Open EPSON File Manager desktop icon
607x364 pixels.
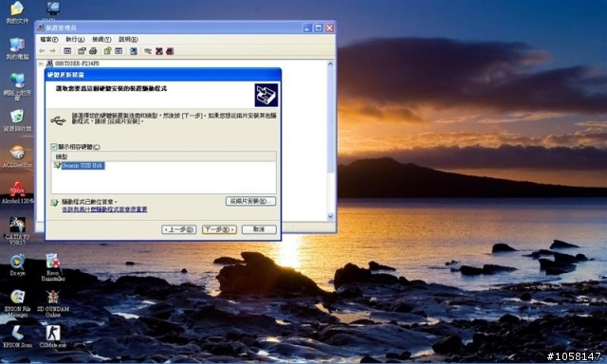pyautogui.click(x=17, y=303)
